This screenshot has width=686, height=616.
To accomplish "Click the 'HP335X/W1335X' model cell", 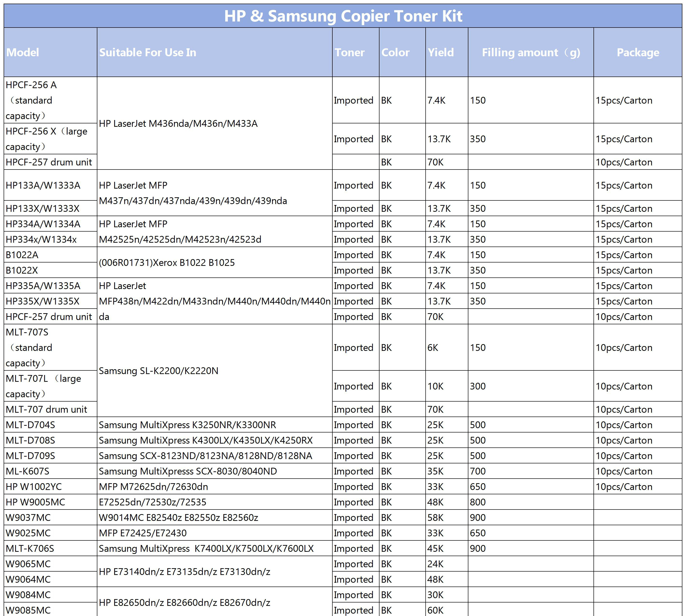I will click(x=50, y=301).
